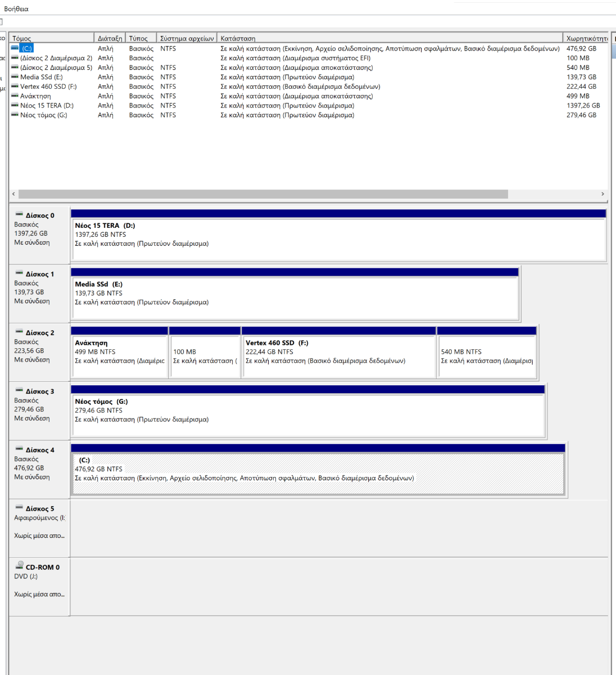
Task: Click the drive icon of Ανάκτηση volume row
Action: (x=15, y=96)
